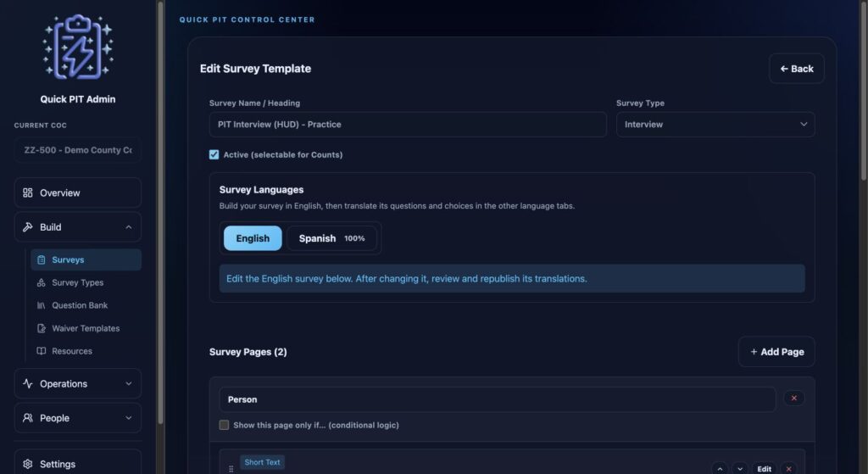Click the Quick PIT Admin title
Image resolution: width=868 pixels, height=474 pixels.
[x=78, y=99]
